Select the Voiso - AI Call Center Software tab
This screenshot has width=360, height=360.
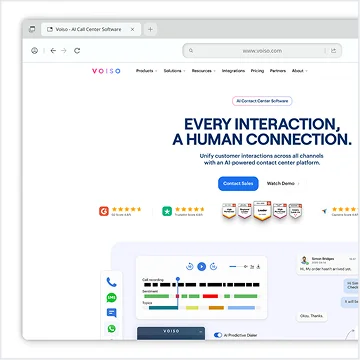pyautogui.click(x=91, y=29)
